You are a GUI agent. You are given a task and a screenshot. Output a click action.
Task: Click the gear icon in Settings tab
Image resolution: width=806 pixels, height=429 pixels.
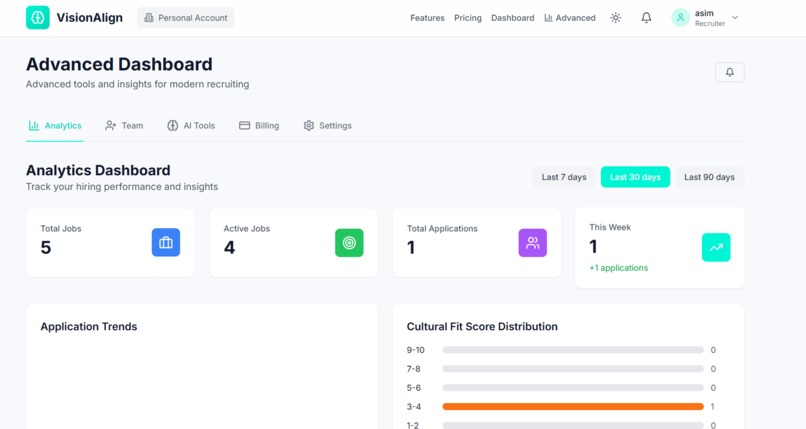308,125
